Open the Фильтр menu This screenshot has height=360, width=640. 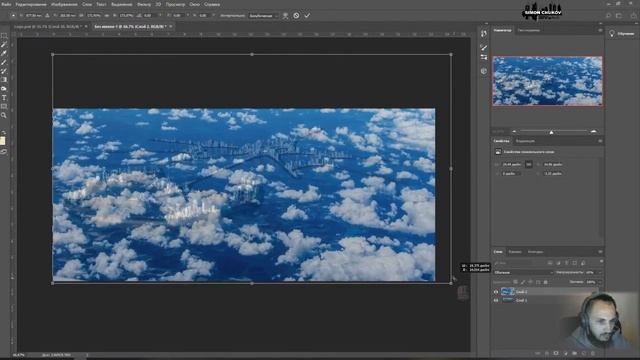point(144,4)
